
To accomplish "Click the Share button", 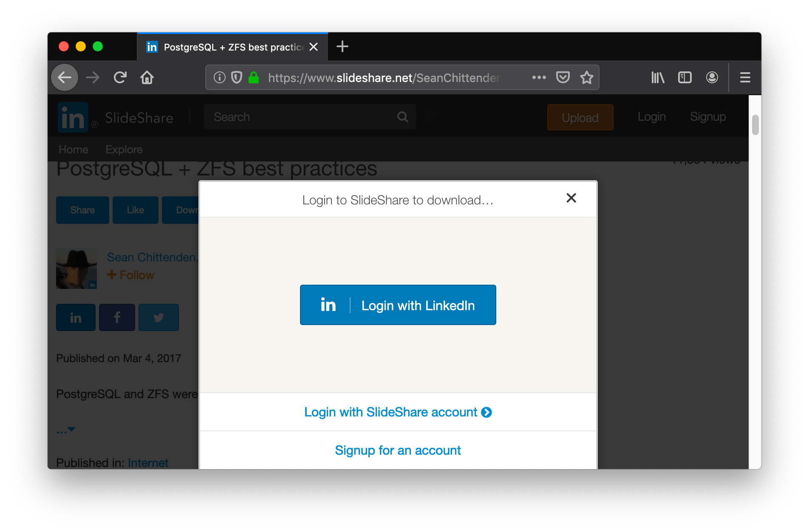I will pyautogui.click(x=82, y=210).
